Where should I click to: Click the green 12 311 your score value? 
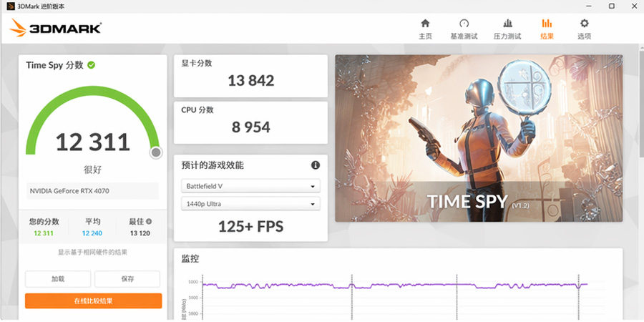click(x=44, y=233)
